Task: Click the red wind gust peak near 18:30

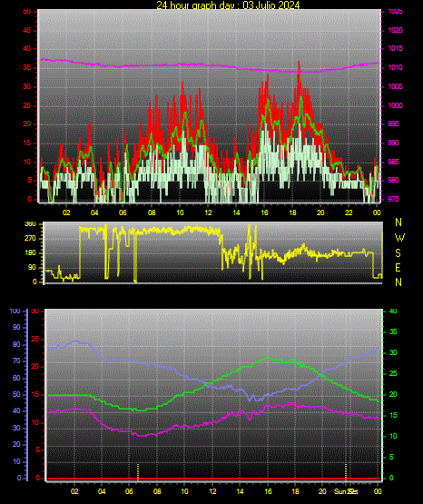Action: click(x=299, y=64)
